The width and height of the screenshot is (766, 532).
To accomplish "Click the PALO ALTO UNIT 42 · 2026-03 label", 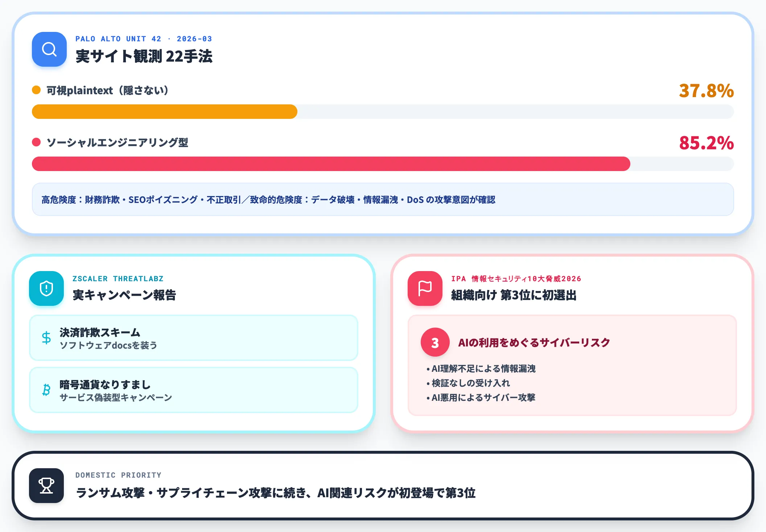I will click(x=144, y=39).
